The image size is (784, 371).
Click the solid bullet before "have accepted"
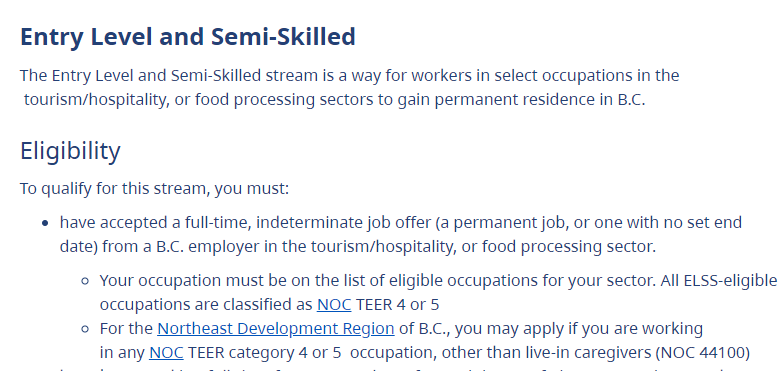[46, 223]
